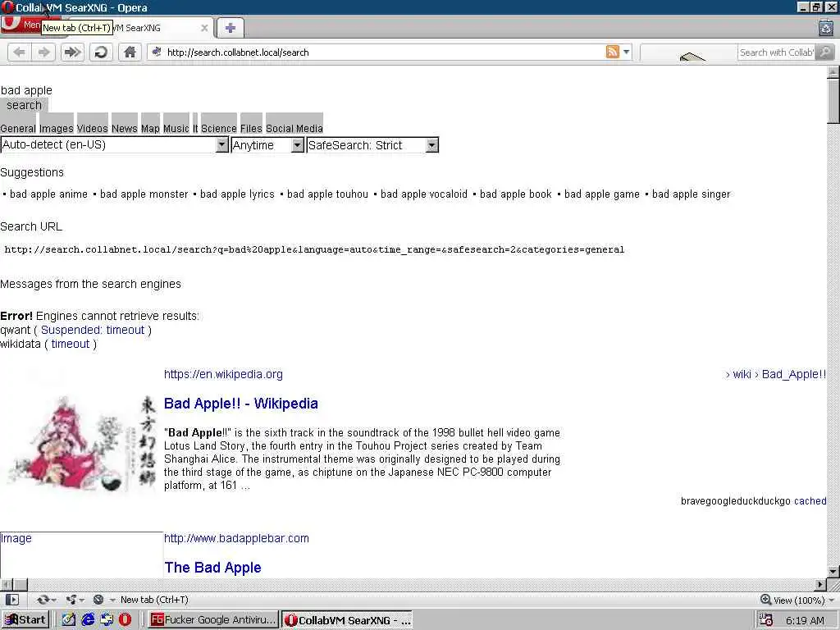Open the Auto-detect (en-US) language dropdown
Viewport: 840px width, 630px height.
115,144
